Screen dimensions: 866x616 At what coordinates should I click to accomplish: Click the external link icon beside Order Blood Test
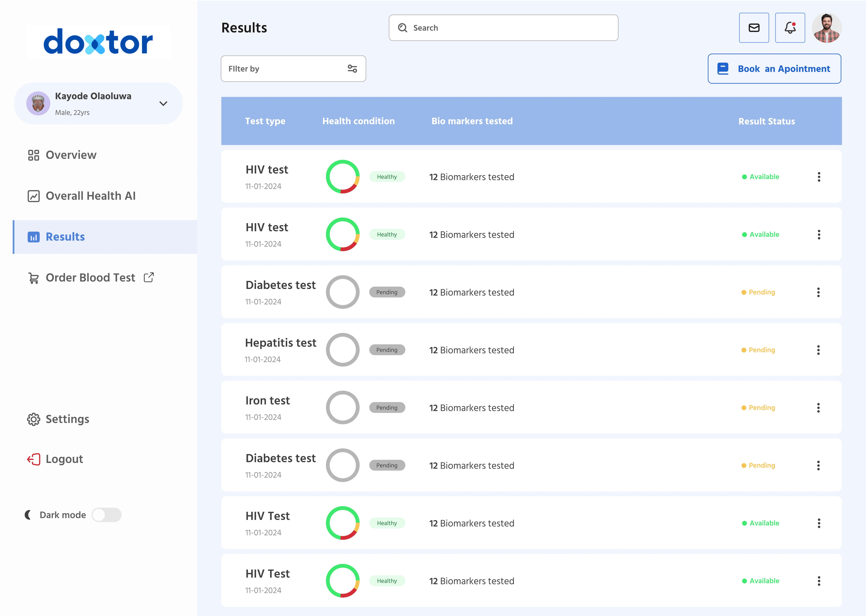click(149, 277)
